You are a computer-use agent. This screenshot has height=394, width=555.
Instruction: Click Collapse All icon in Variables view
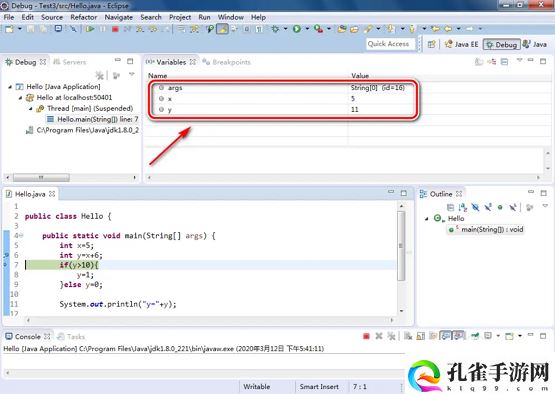point(504,62)
